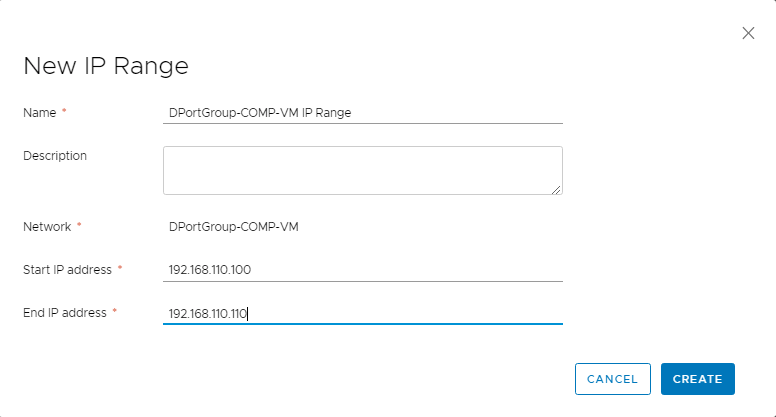Click the Network field label
Viewport: 776px width, 417px height.
pyautogui.click(x=47, y=227)
